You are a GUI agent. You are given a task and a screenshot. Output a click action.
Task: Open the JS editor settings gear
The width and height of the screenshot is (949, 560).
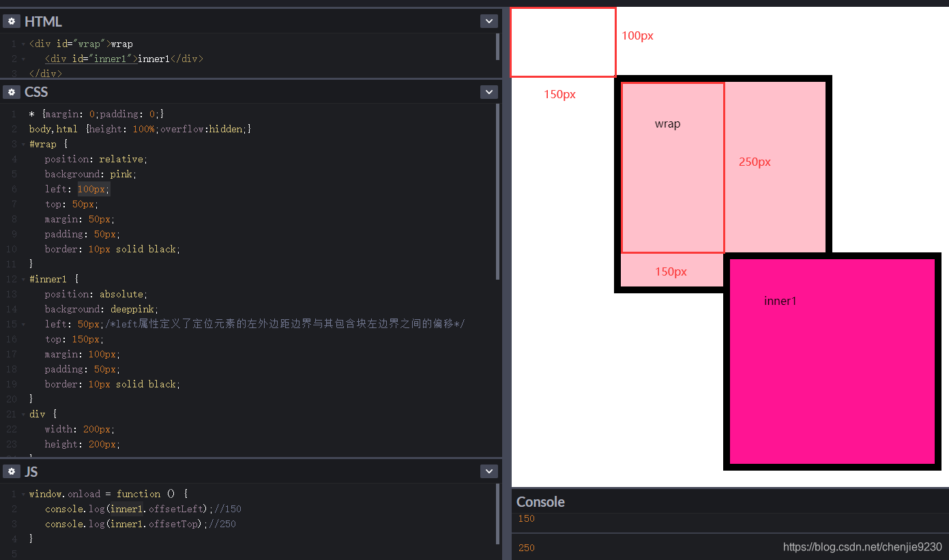click(11, 471)
